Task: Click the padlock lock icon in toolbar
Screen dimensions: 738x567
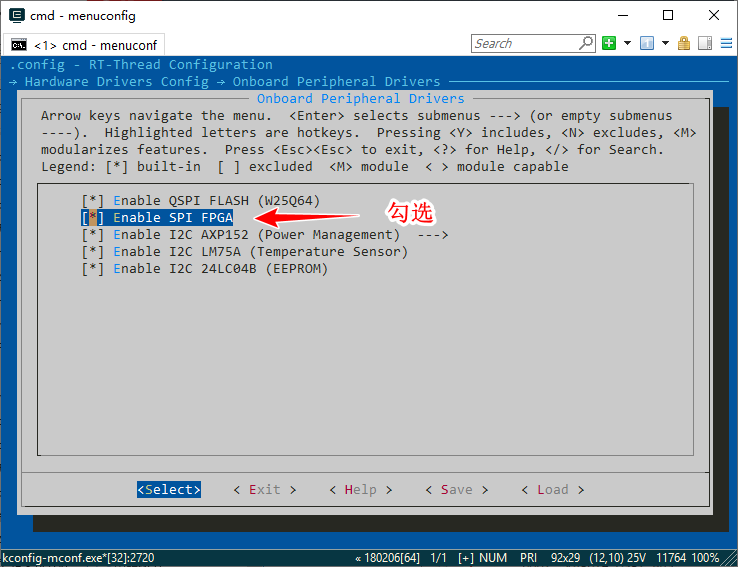Action: coord(684,43)
